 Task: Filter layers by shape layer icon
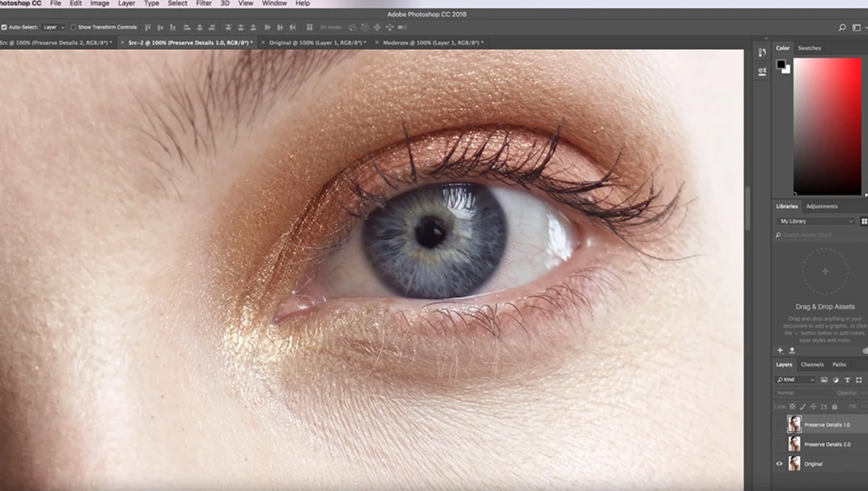(858, 380)
